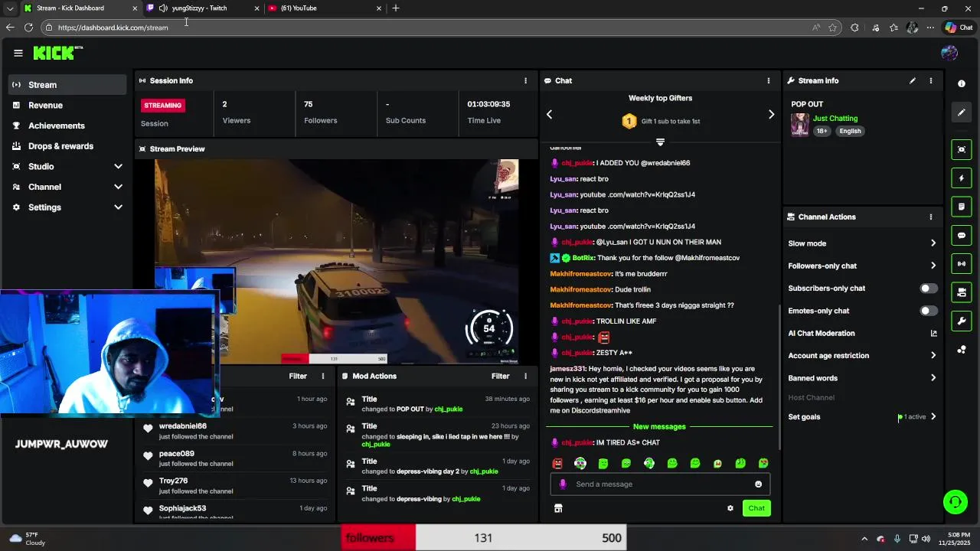Collapse the weekly gifters banner with the down arrow
Image resolution: width=980 pixels, height=551 pixels.
click(x=660, y=142)
